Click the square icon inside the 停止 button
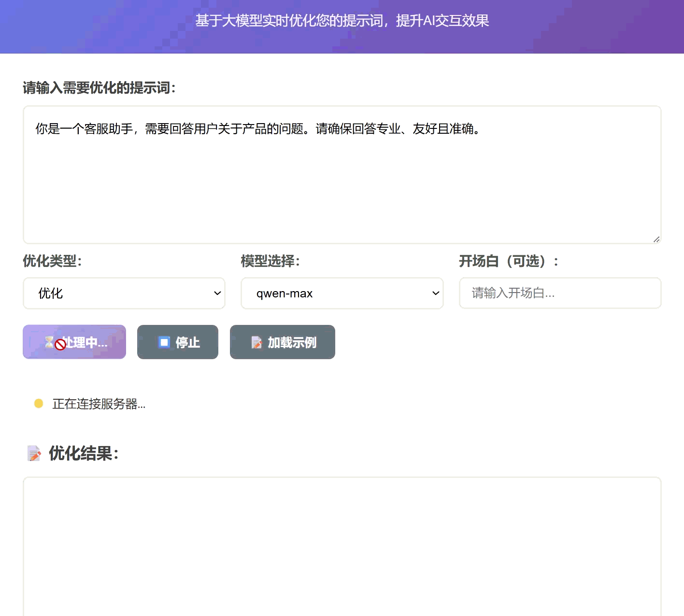This screenshot has height=616, width=684. pos(164,342)
